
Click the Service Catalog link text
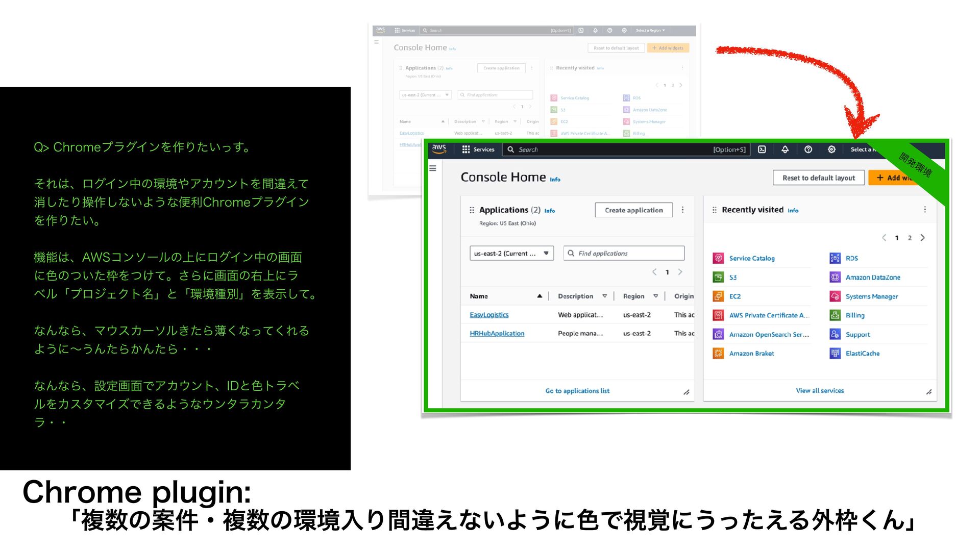click(x=752, y=258)
